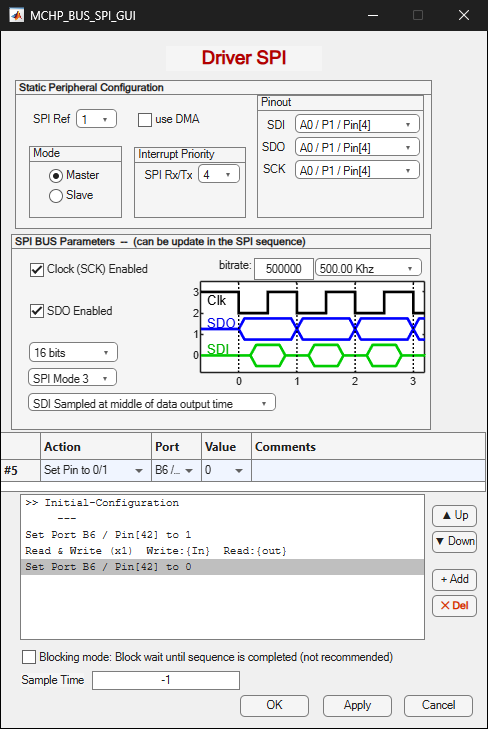Click the MATLAB icon in the title bar

tap(16, 15)
